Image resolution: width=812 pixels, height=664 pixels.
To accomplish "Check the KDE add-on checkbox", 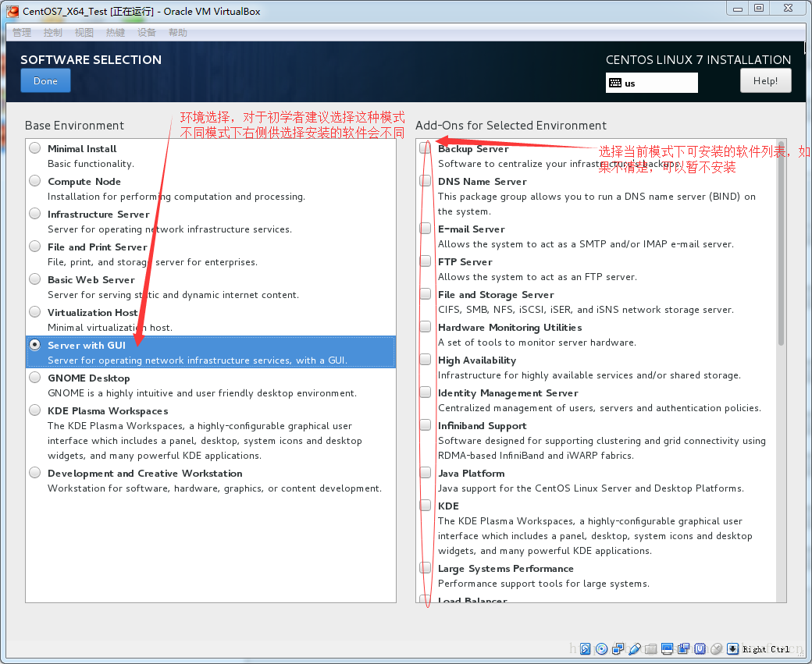I will pyautogui.click(x=426, y=505).
